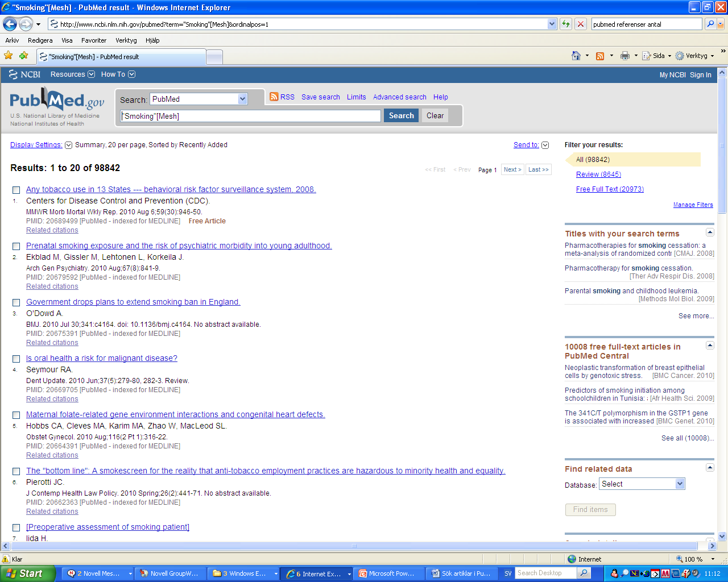The image size is (728, 582).
Task: Click the Free Full Text (20973) filter link
Action: point(610,189)
